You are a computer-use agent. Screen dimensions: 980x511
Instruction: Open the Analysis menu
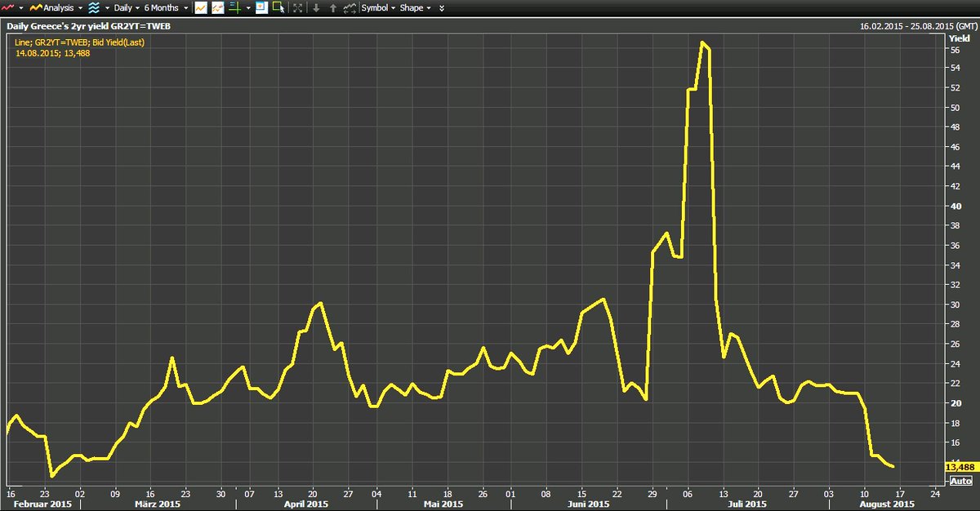coord(51,8)
